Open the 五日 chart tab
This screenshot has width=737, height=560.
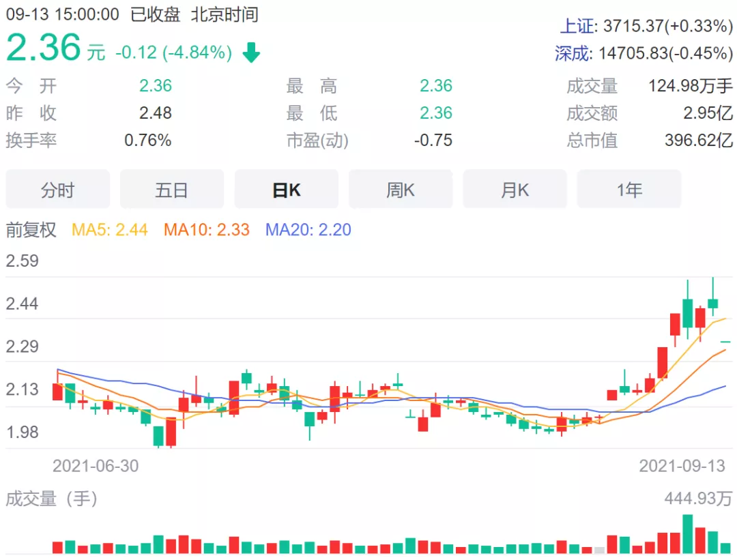[x=172, y=190]
